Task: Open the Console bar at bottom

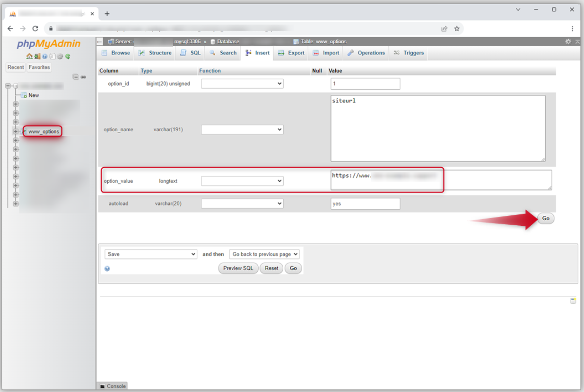Action: [113, 386]
